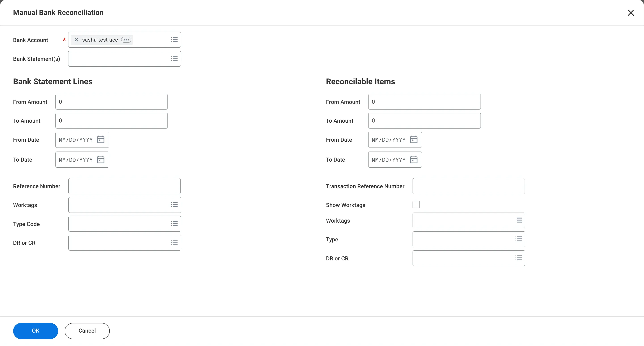Viewport: 644px width, 346px height.
Task: Expand Reconcilable Items DR or CR list
Action: tap(519, 258)
